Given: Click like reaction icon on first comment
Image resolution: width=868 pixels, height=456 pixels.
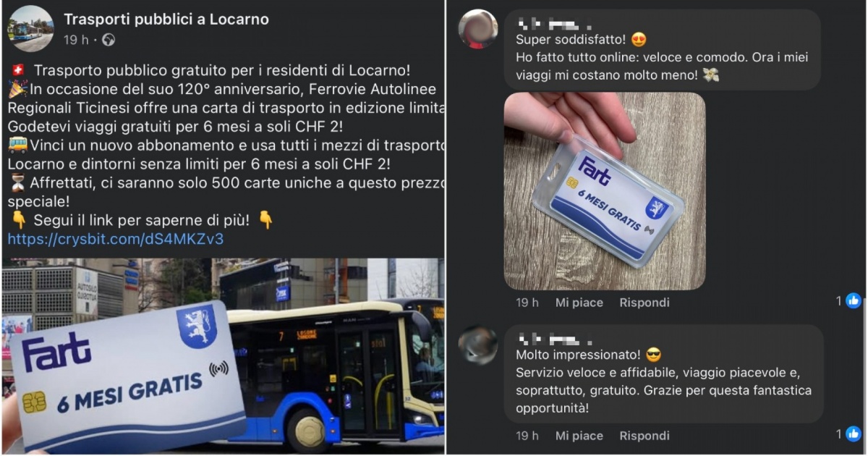Looking at the screenshot, I should (x=854, y=301).
